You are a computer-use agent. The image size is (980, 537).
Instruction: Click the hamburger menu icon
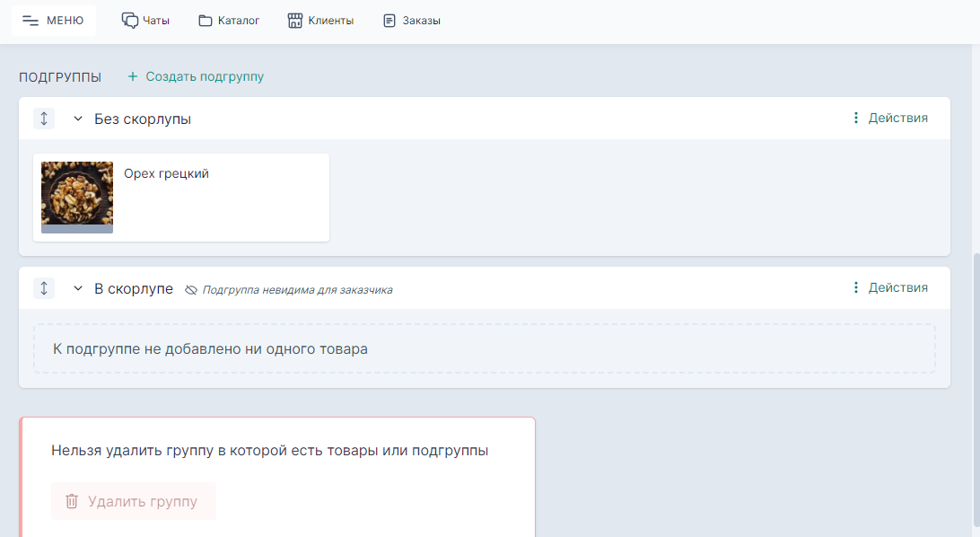(x=31, y=21)
